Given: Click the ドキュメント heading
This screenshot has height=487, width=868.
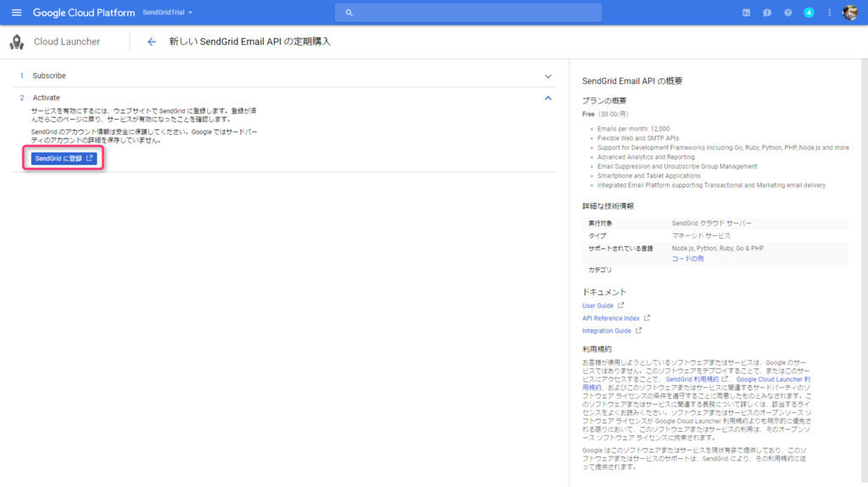Looking at the screenshot, I should (604, 292).
